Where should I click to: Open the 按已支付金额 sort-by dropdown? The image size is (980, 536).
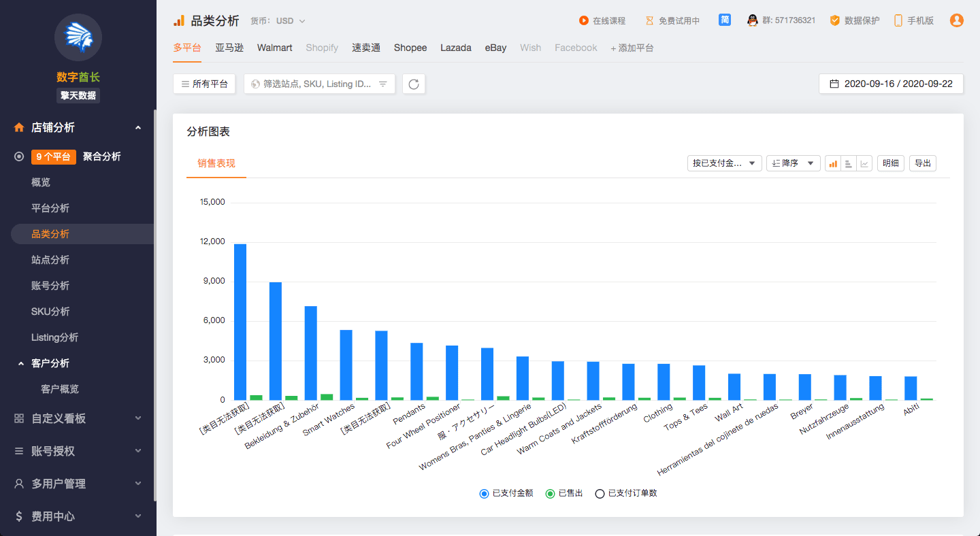point(724,163)
